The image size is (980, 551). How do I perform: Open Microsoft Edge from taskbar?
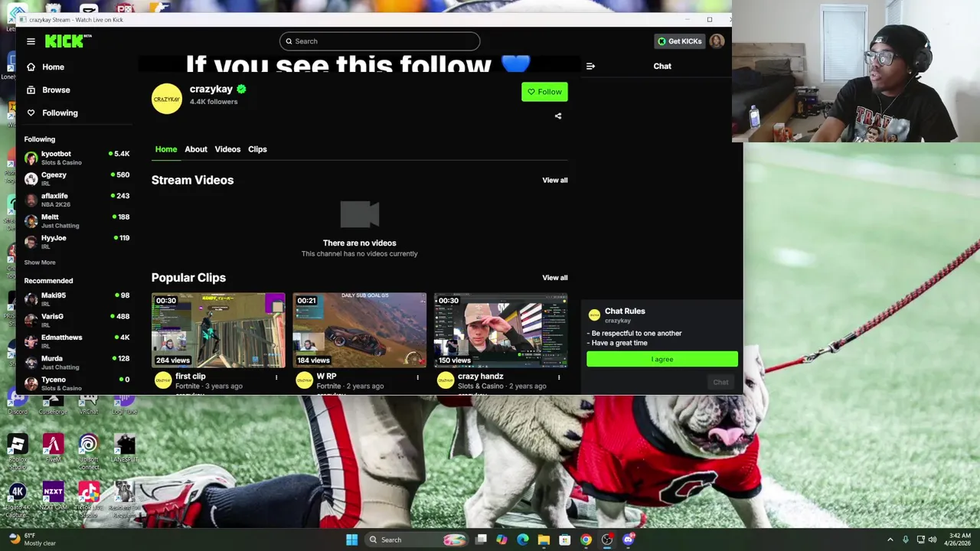tap(523, 540)
